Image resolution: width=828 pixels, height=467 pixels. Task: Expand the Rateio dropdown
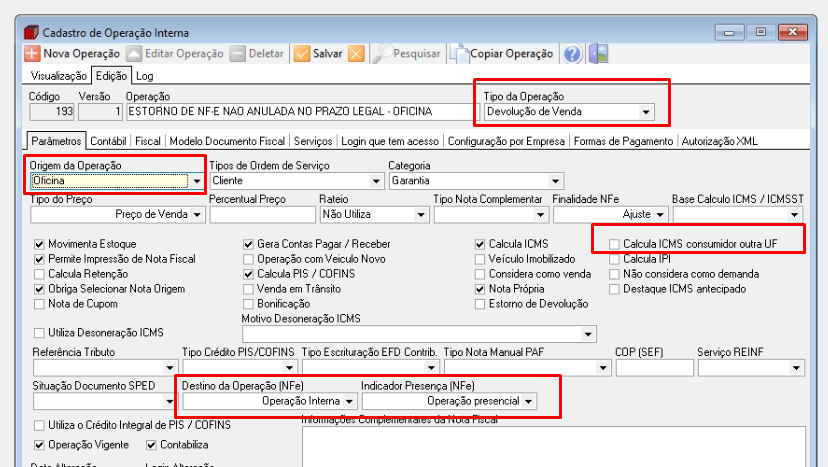(421, 214)
